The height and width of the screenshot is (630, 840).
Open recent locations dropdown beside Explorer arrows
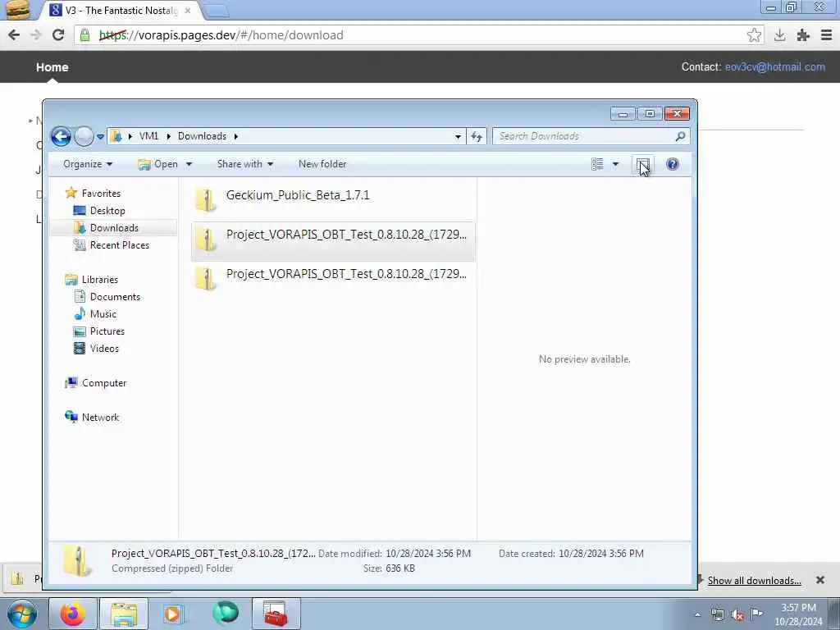100,137
